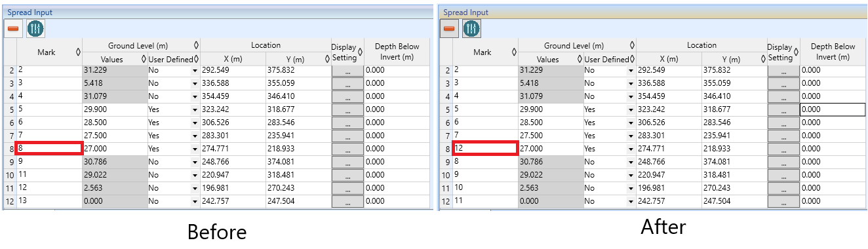868x249 pixels.
Task: Open User Defined dropdown for value 31.229 in Before panel
Action: point(195,70)
